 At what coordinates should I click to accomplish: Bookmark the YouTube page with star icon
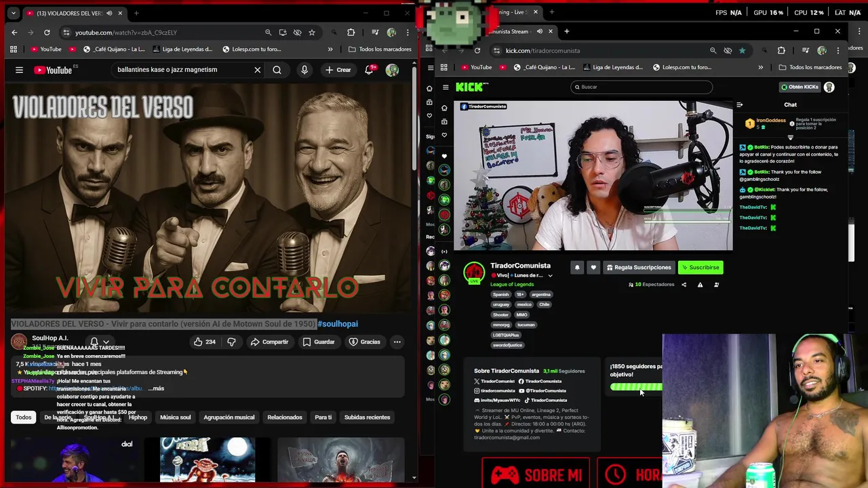(x=312, y=33)
